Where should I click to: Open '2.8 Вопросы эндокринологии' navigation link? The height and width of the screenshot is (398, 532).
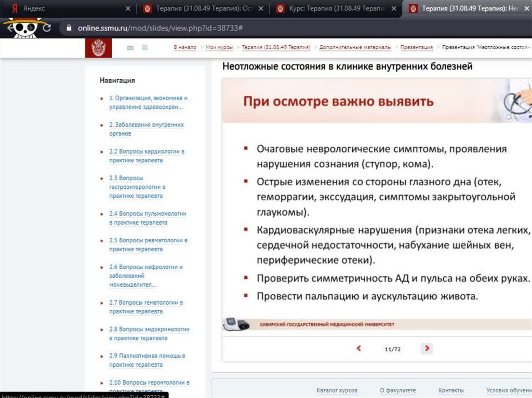click(x=149, y=334)
